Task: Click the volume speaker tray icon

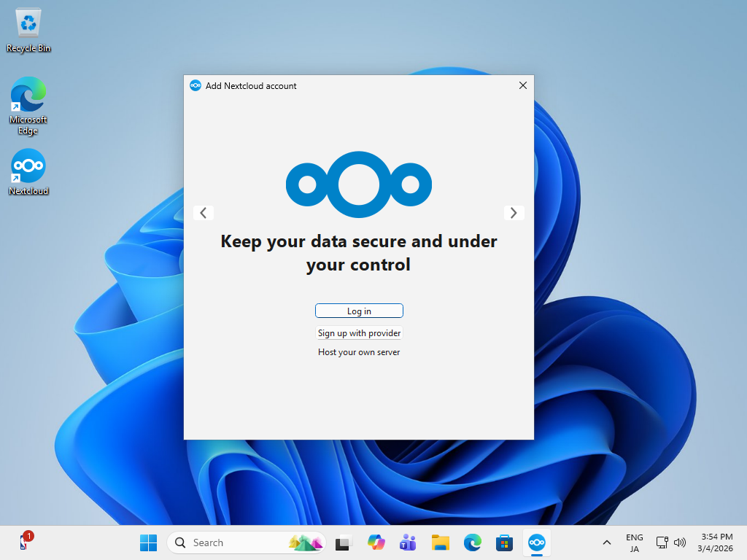Action: pos(680,542)
